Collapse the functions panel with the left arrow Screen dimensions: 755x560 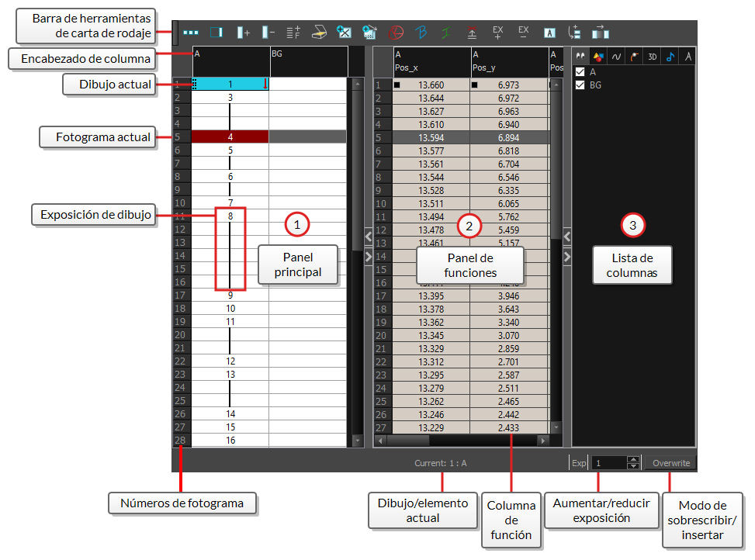[x=369, y=237]
